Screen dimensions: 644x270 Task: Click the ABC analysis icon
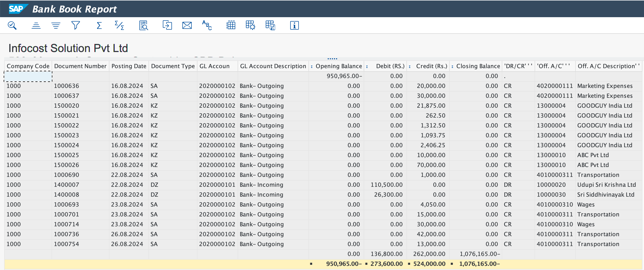pos(207,25)
